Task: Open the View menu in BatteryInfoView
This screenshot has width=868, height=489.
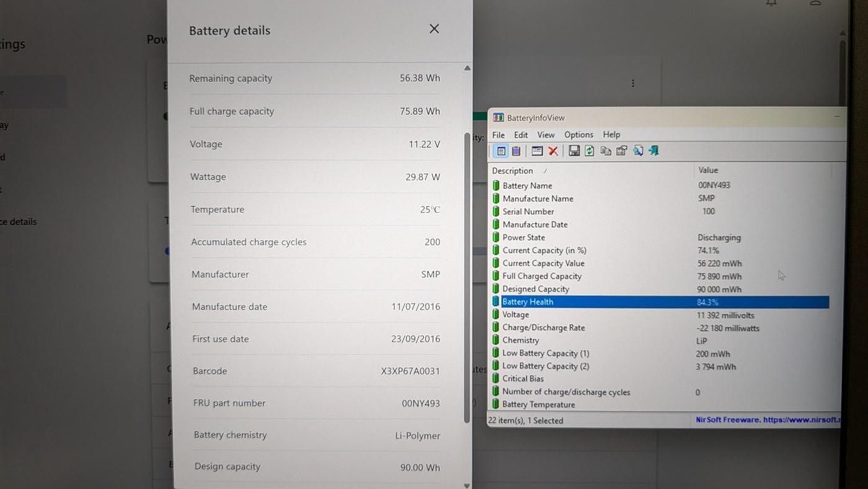Action: 546,135
